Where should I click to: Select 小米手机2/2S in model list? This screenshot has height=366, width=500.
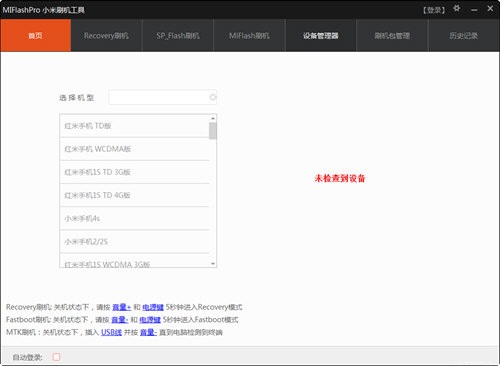pyautogui.click(x=134, y=241)
